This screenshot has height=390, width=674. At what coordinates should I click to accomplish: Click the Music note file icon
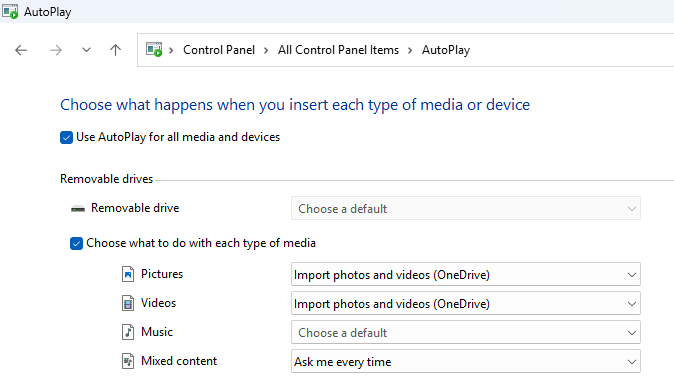128,332
